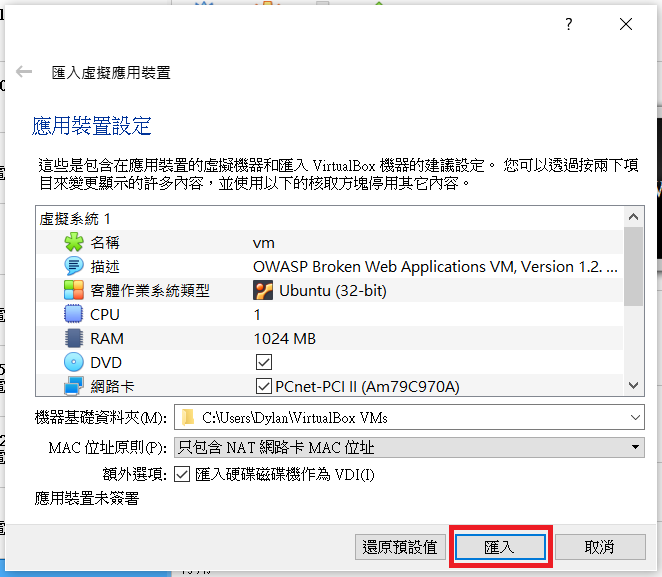Viewport: 662px width, 577px height.
Task: Click the 網路卡 network adapter icon
Action: tap(74, 386)
